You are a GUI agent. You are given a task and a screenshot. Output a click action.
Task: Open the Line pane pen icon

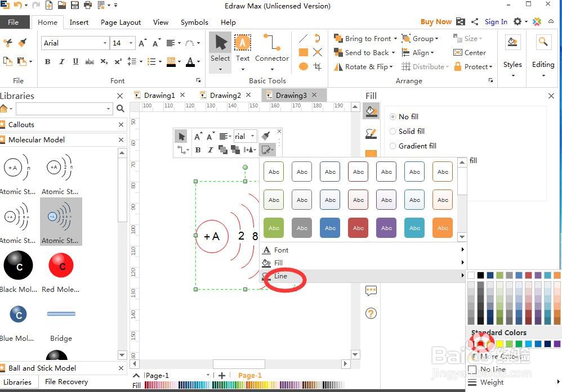click(x=371, y=134)
